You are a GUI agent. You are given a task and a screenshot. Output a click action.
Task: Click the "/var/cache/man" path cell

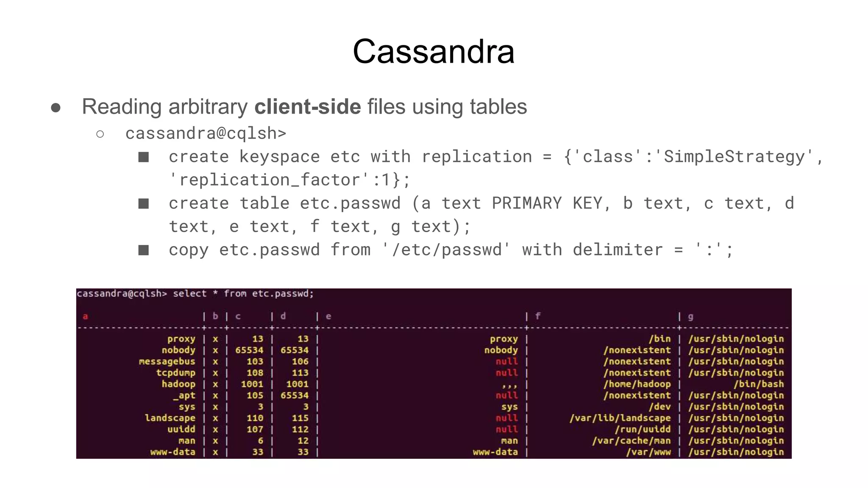click(632, 441)
